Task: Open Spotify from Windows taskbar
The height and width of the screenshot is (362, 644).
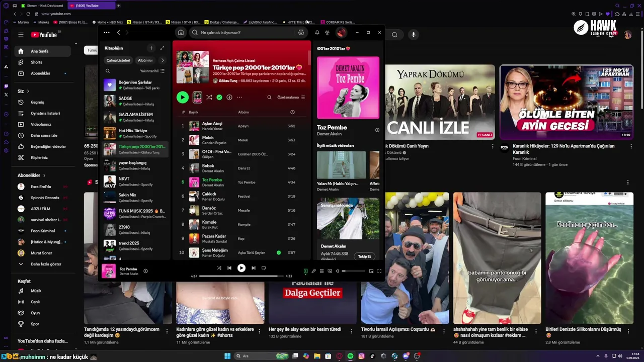Action: click(350, 356)
